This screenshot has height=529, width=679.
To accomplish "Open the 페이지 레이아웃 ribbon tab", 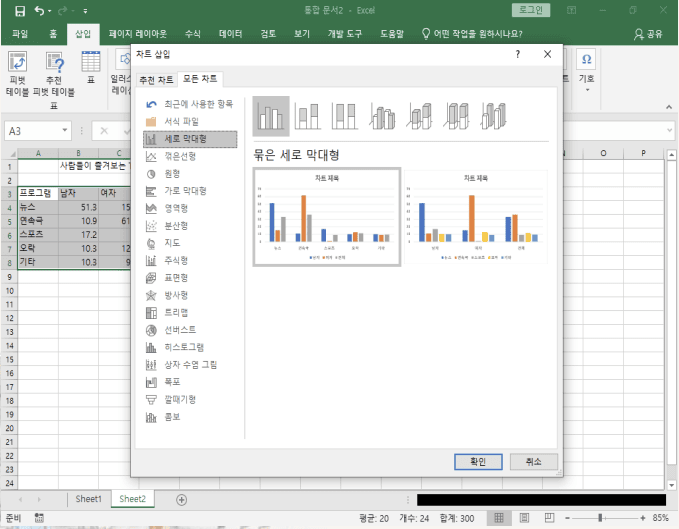I will tap(138, 33).
